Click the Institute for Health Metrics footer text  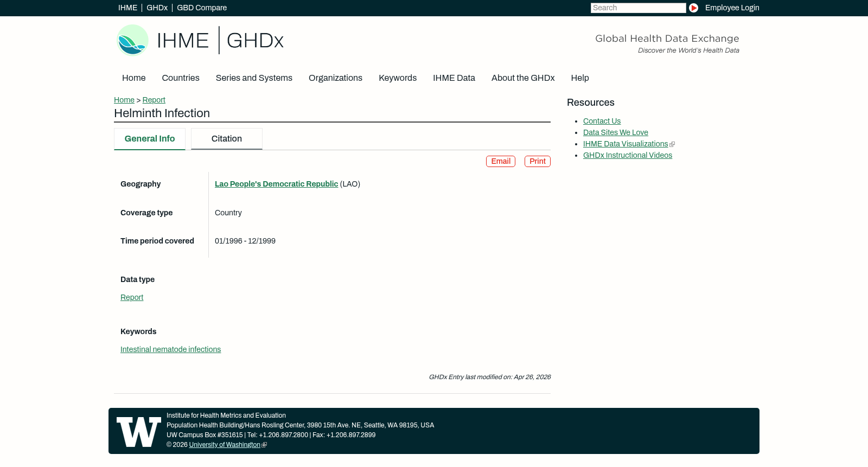click(x=226, y=416)
